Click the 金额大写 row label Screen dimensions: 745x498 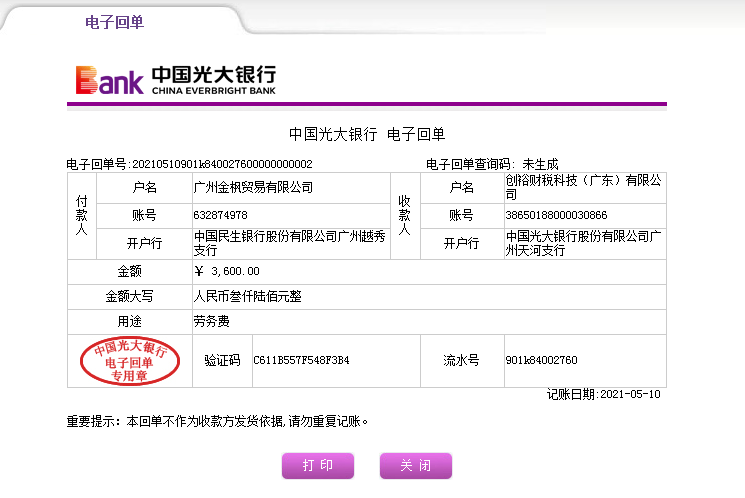coord(129,297)
